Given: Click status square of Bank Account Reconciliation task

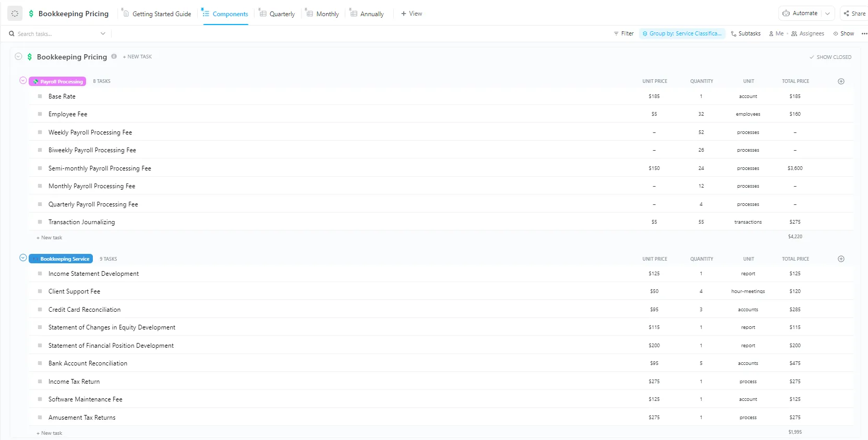Looking at the screenshot, I should [40, 363].
